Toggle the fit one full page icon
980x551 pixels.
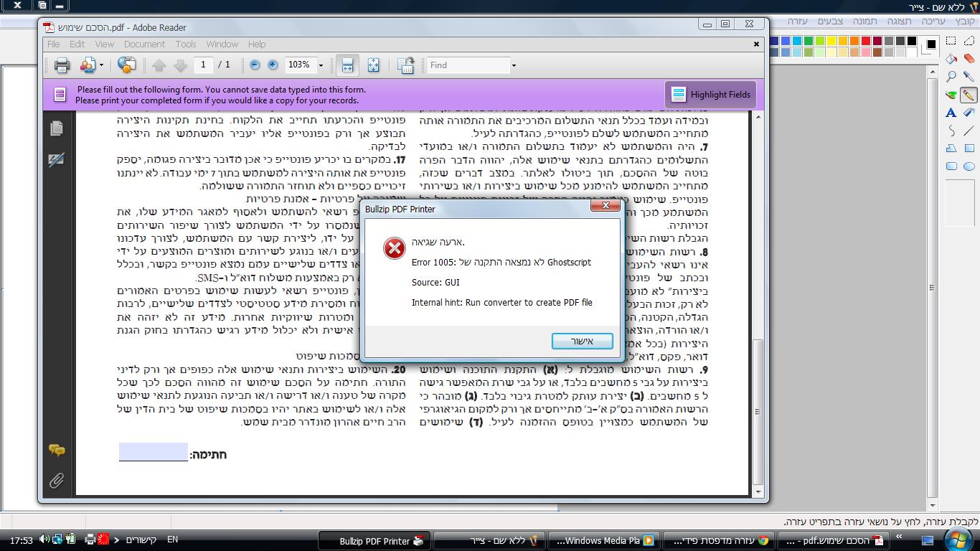373,65
